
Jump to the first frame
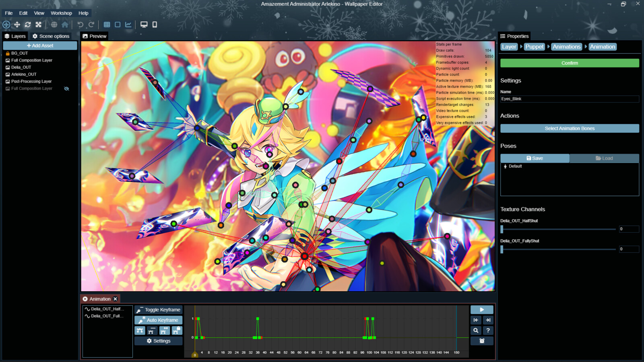(x=476, y=320)
